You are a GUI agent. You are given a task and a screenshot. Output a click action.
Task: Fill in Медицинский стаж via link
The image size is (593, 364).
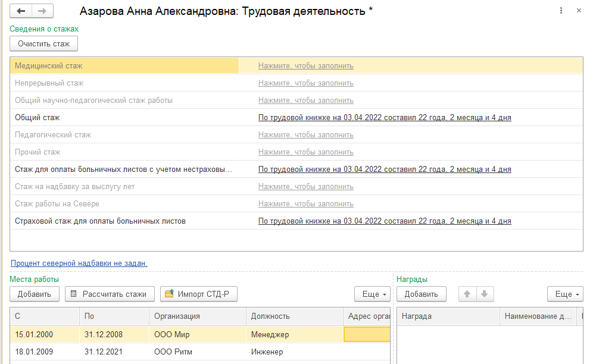click(305, 66)
